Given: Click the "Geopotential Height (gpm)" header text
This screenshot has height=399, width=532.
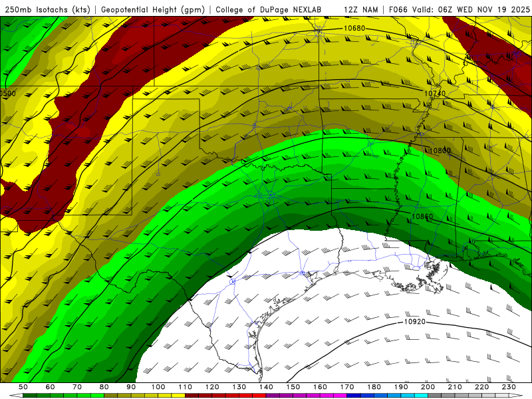Looking at the screenshot, I should [x=153, y=9].
